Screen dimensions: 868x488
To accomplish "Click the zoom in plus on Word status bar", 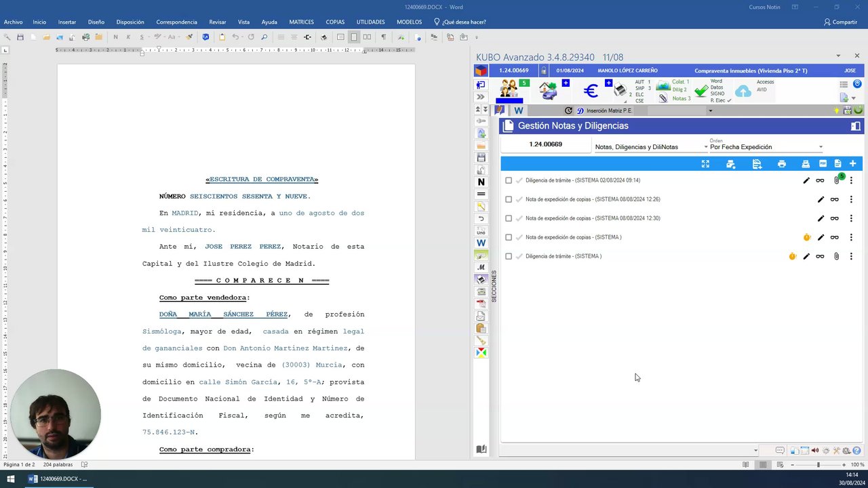I will click(844, 464).
